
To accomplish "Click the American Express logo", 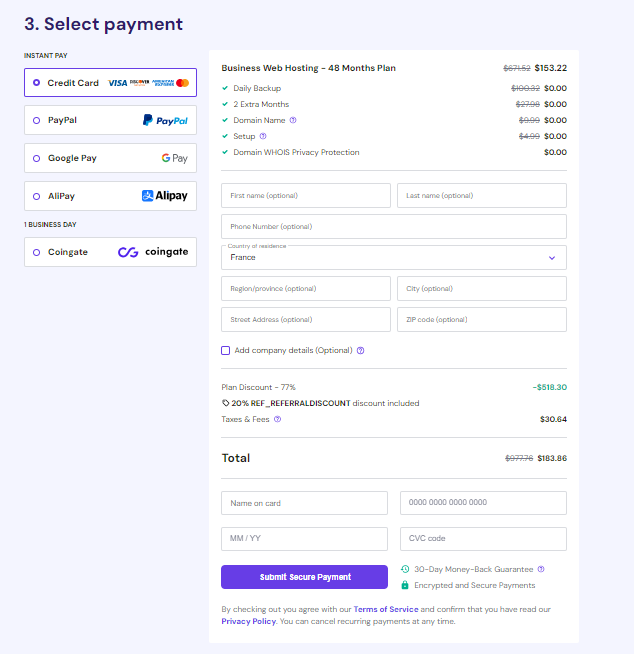I will click(163, 83).
